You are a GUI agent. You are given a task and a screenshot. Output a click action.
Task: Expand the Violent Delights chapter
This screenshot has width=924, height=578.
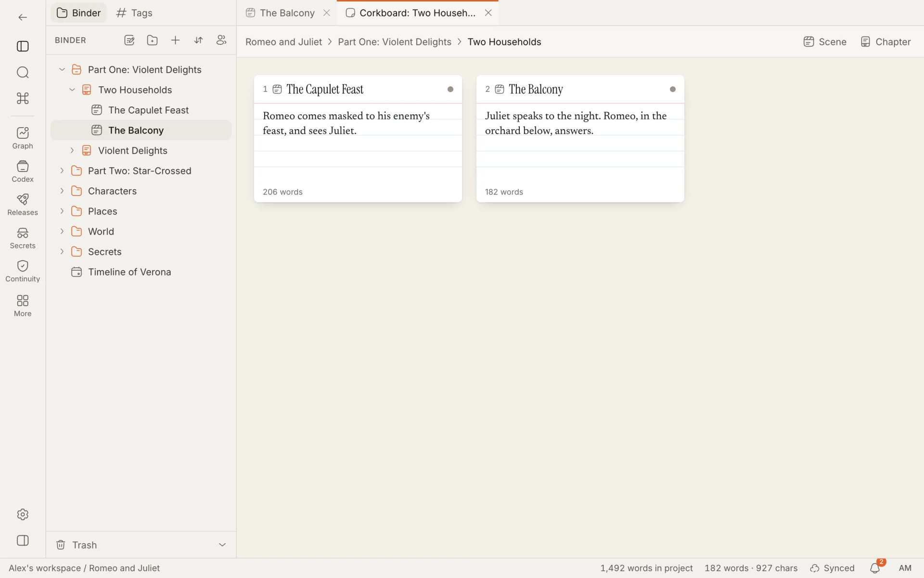tap(72, 150)
